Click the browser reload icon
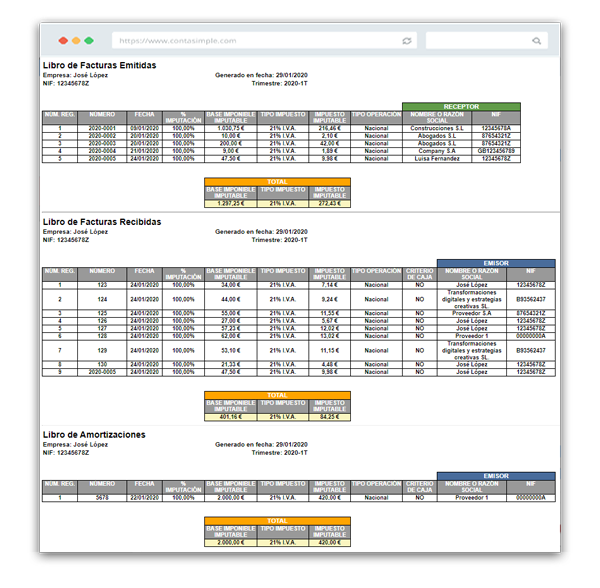600x588 pixels. 407,41
